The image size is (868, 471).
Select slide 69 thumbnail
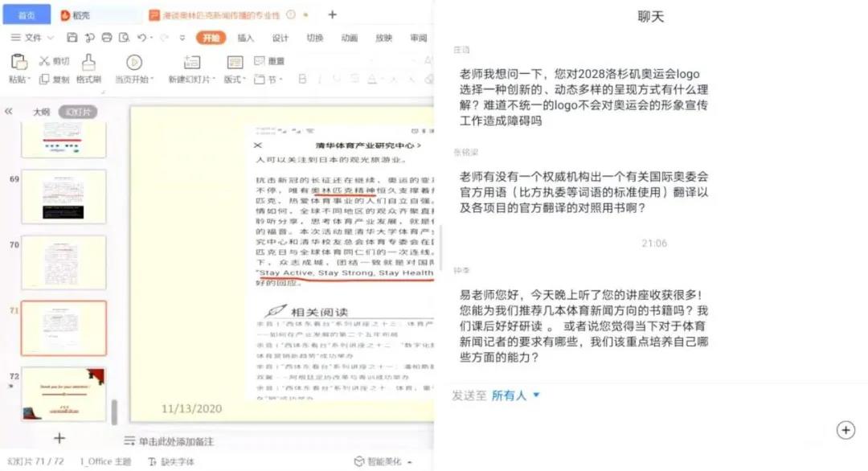(x=63, y=196)
